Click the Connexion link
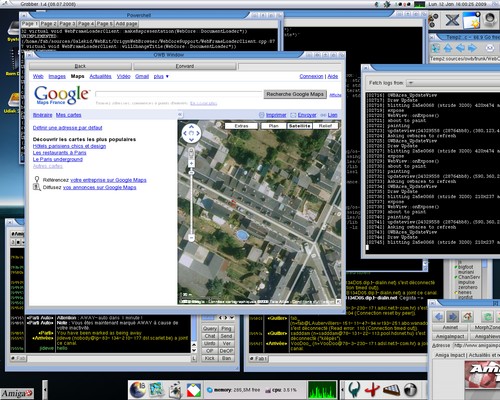Viewport: 500px width, 400px height. click(x=311, y=76)
